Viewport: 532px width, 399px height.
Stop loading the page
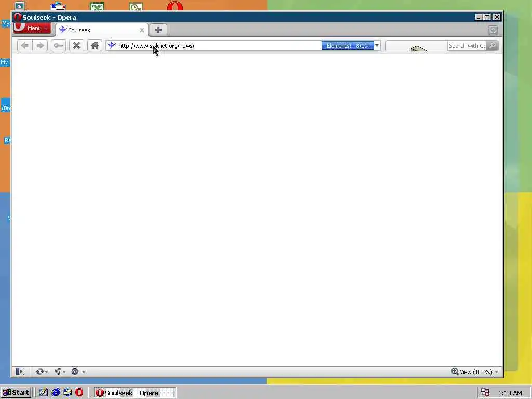tap(76, 46)
